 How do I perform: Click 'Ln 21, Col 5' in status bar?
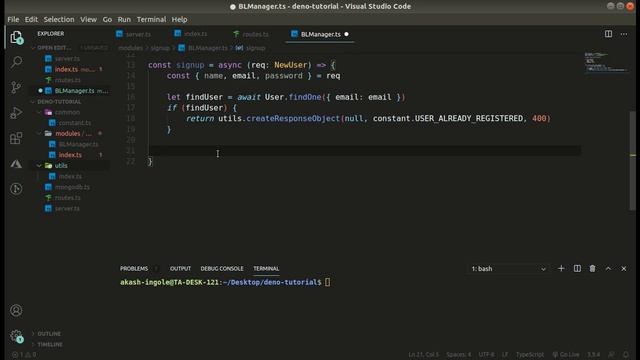[x=424, y=355]
